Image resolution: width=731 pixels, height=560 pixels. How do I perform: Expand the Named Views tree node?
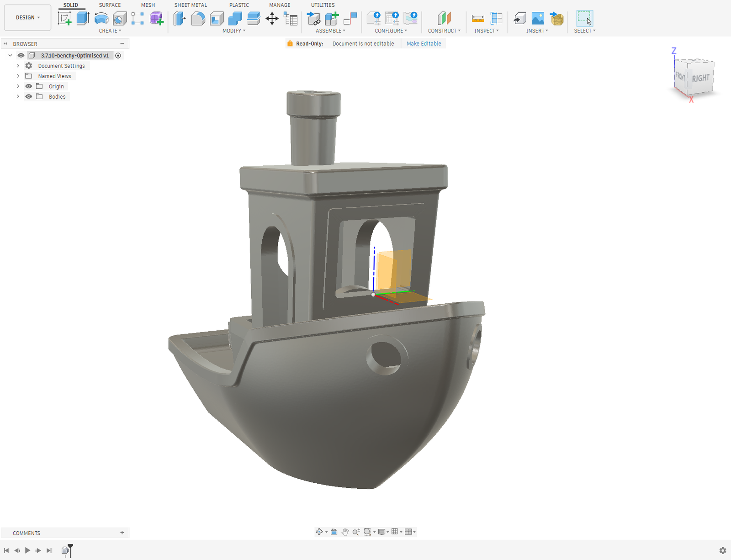pyautogui.click(x=18, y=76)
